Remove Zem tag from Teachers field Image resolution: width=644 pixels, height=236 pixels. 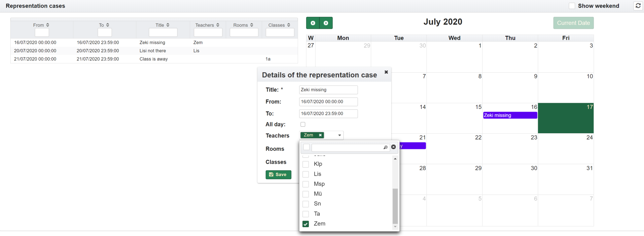click(320, 135)
